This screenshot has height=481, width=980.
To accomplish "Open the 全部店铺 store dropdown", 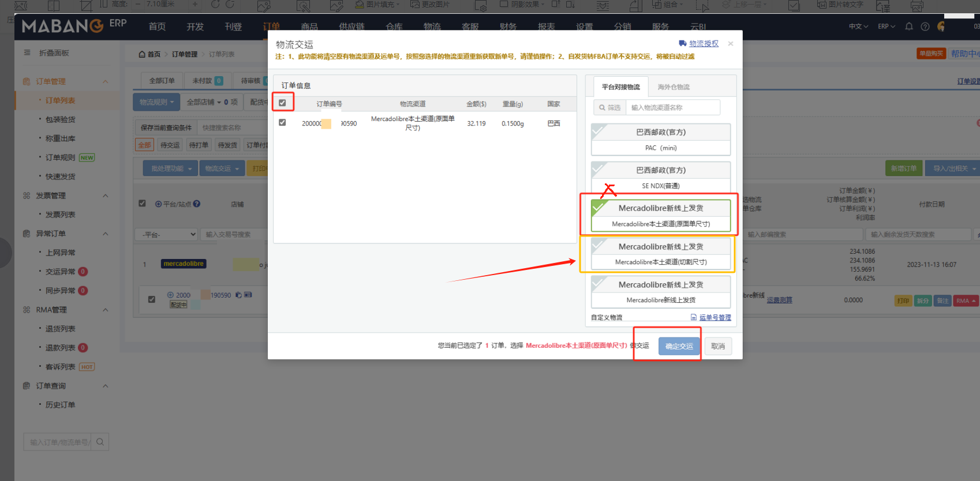I will pos(212,102).
